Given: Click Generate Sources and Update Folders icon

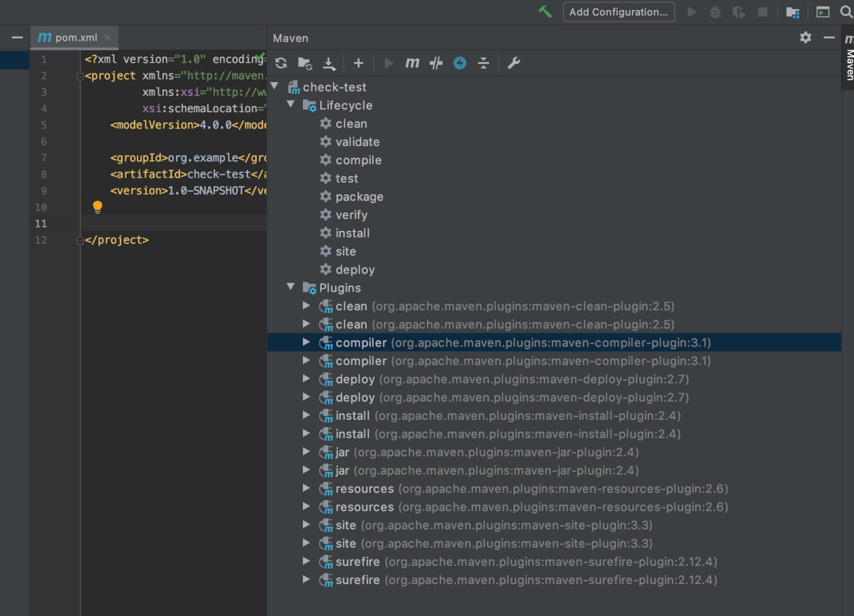Looking at the screenshot, I should (305, 63).
